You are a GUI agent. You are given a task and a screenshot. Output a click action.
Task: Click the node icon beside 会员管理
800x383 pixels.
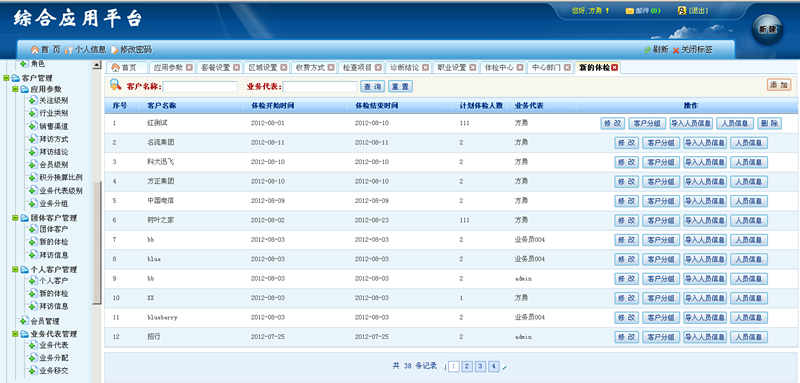(24, 321)
